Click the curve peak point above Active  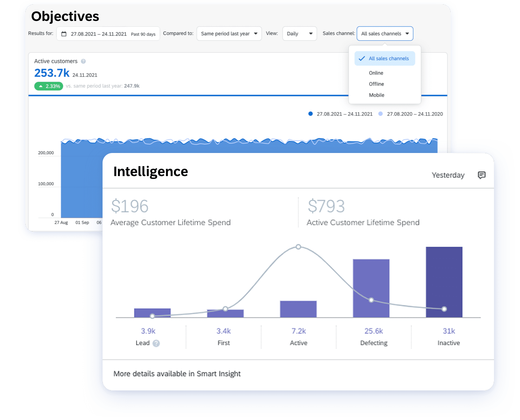[x=298, y=247]
